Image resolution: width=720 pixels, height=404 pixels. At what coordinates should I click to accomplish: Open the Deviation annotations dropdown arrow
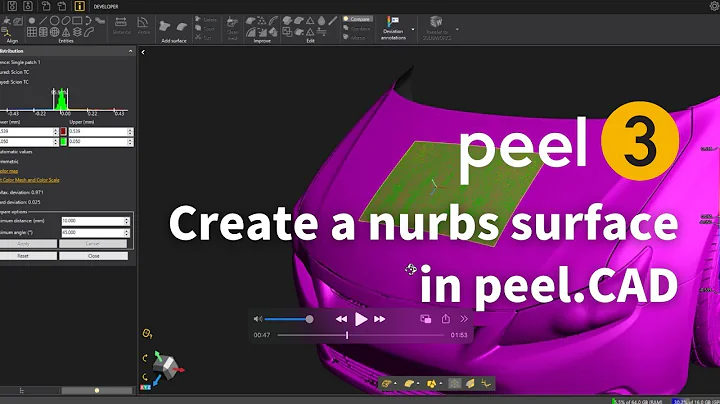(x=413, y=29)
